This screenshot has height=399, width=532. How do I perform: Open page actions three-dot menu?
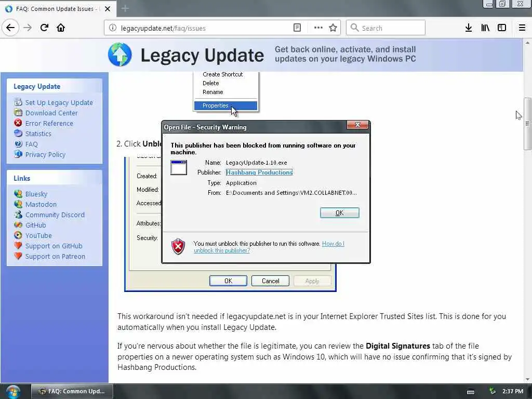click(x=318, y=28)
